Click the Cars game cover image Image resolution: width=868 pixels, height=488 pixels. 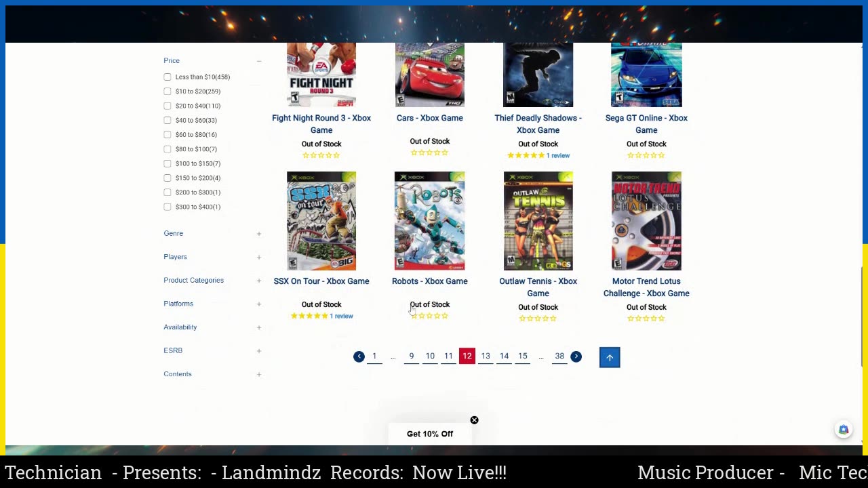tap(430, 75)
